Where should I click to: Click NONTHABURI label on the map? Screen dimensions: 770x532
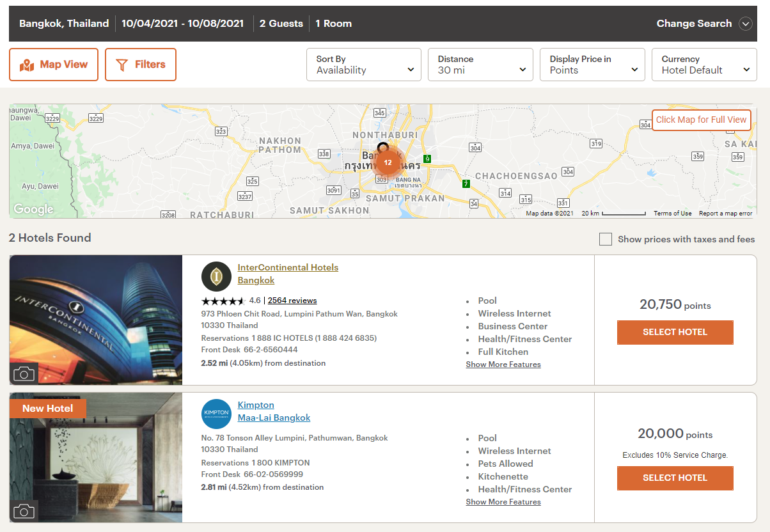(385, 135)
